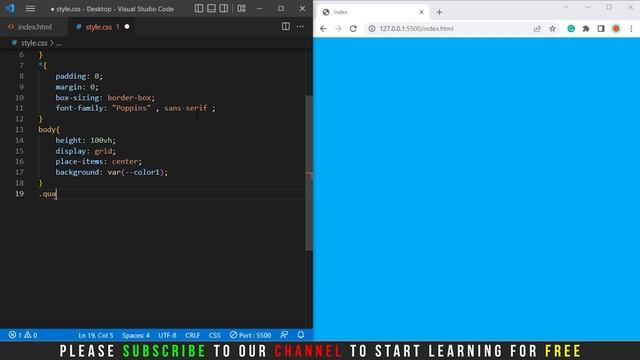Go back in the browser
Image resolution: width=640 pixels, height=360 pixels.
click(x=323, y=29)
